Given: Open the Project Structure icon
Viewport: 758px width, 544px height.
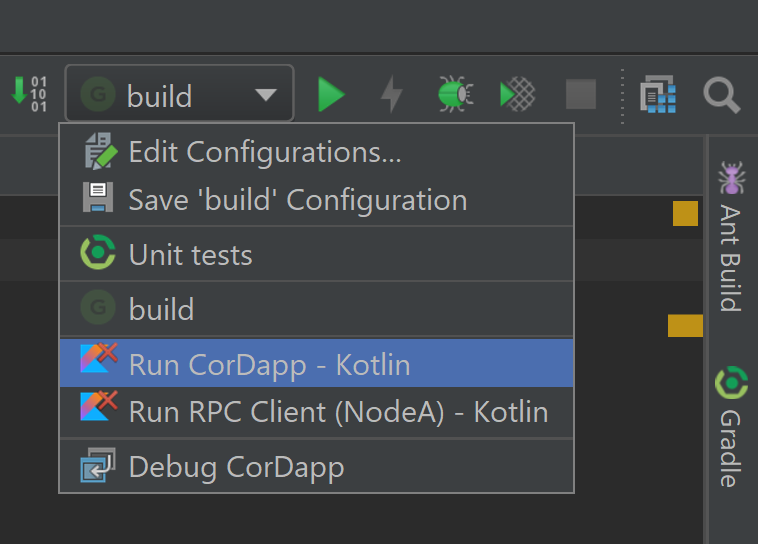Looking at the screenshot, I should [x=658, y=94].
